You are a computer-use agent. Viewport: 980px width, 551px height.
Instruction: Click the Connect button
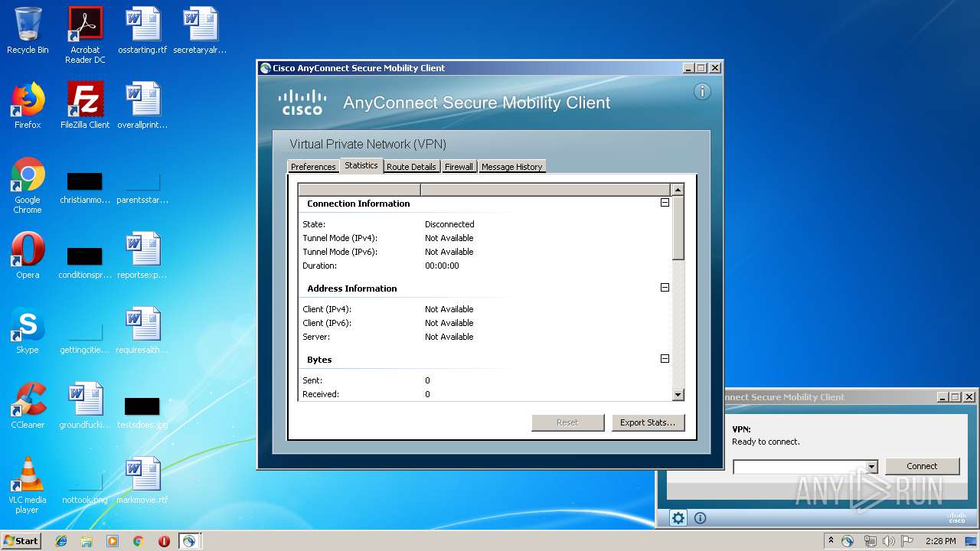[x=922, y=466]
